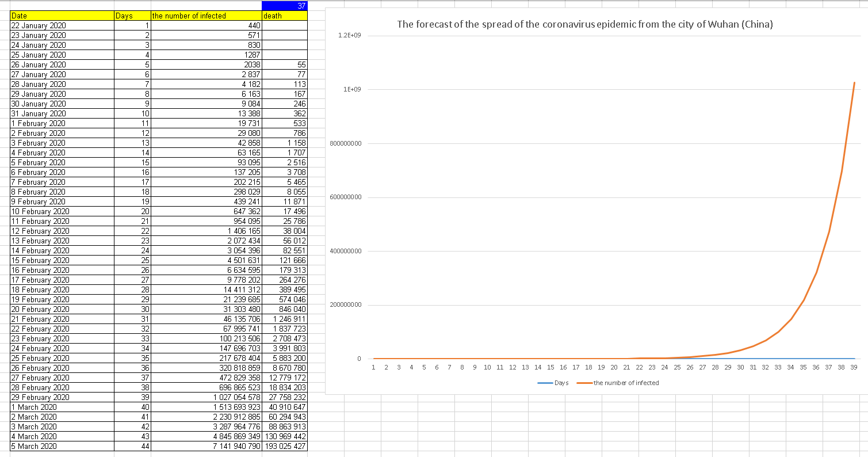Click the infected value 6 634 595
868x457 pixels.
tap(206, 271)
